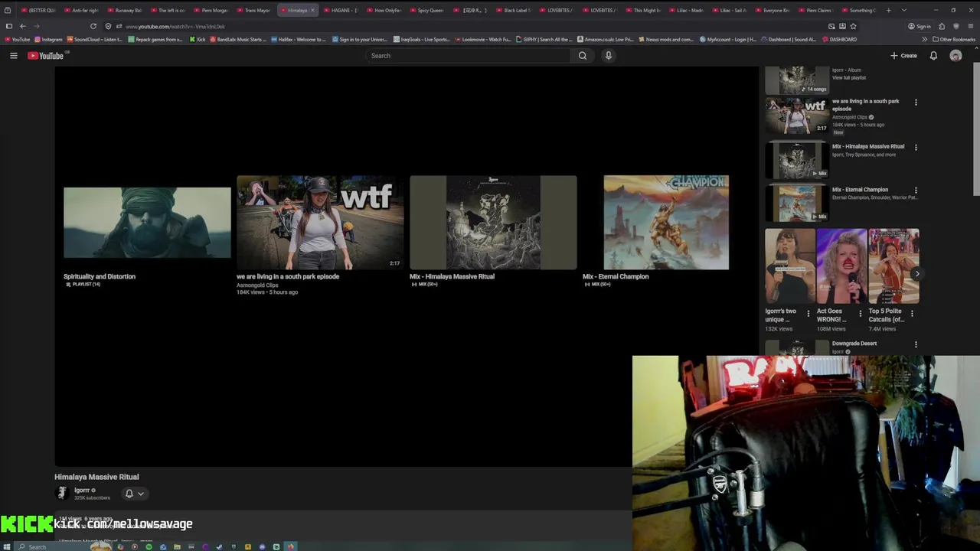Play the Spirituality and Distortion playlist thumbnail
Viewport: 980px width, 551px height.
[147, 223]
